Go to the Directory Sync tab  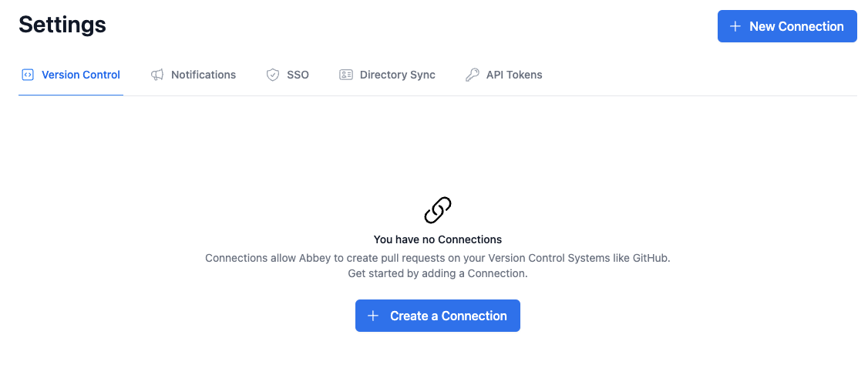point(397,75)
